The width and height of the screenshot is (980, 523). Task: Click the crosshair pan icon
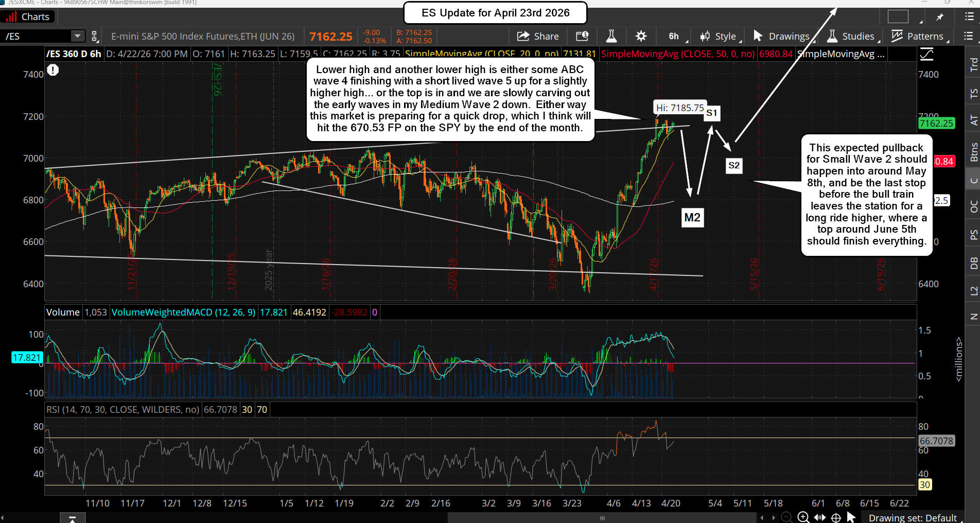(836, 517)
